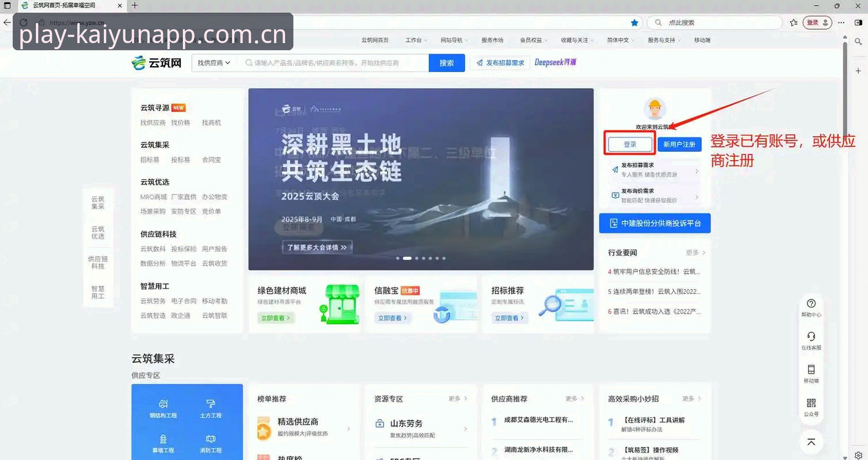
Task: Open 移动端 top menu item
Action: coord(702,40)
